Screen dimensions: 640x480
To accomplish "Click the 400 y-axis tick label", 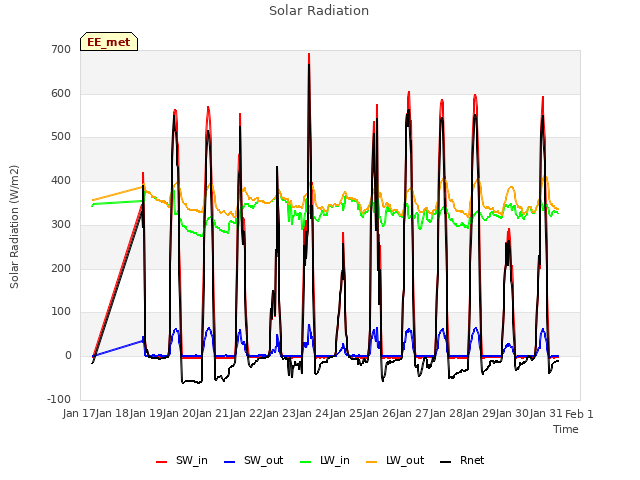I will click(x=61, y=181).
